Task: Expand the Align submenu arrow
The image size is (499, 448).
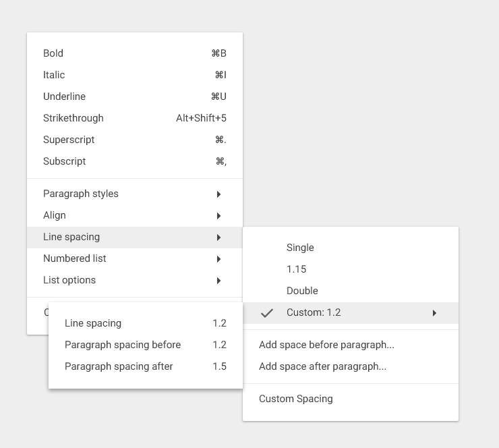Action: coord(218,216)
